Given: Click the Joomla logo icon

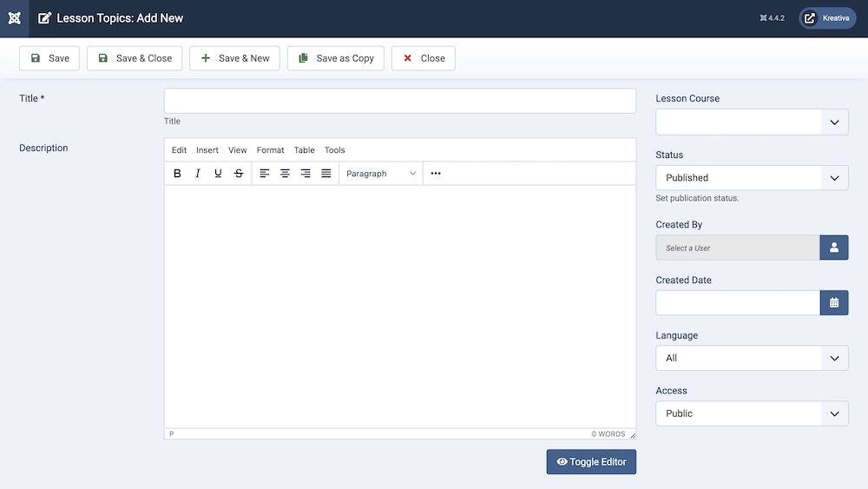Looking at the screenshot, I should [x=14, y=18].
